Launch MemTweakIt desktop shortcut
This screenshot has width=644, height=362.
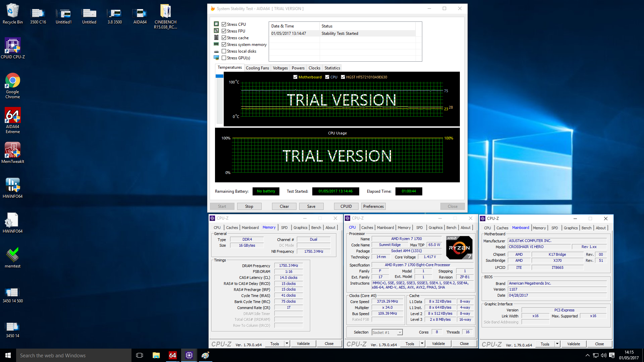[x=13, y=153]
